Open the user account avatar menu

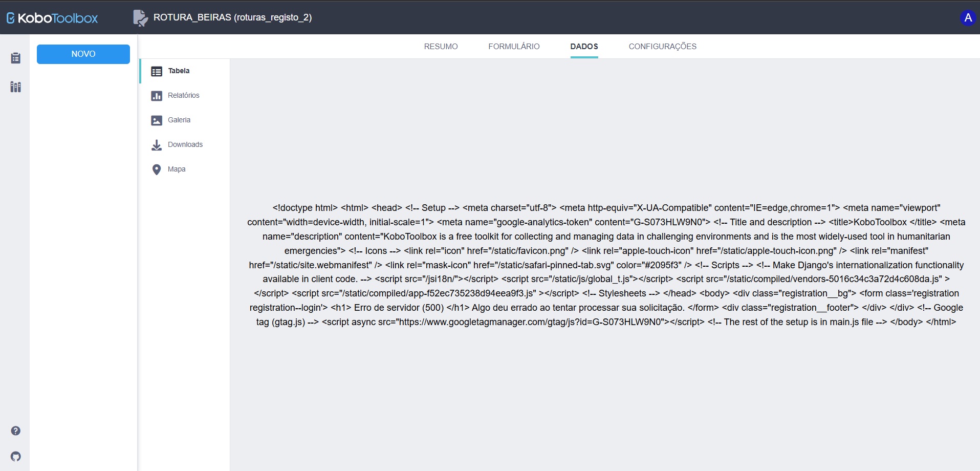click(968, 18)
